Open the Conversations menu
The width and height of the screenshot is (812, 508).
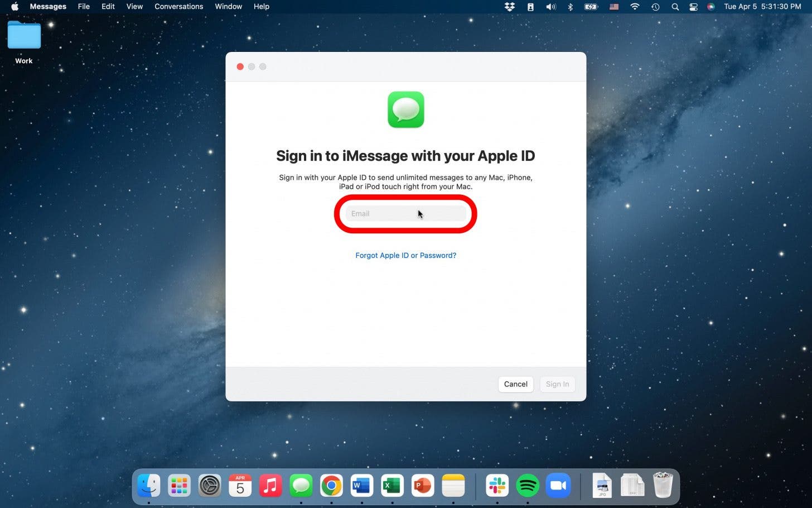[x=178, y=7]
